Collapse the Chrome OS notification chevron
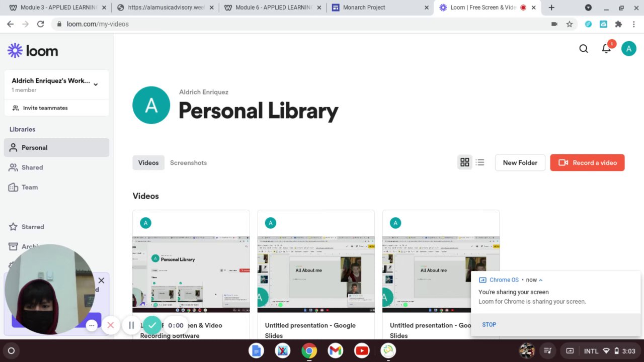 [541, 280]
